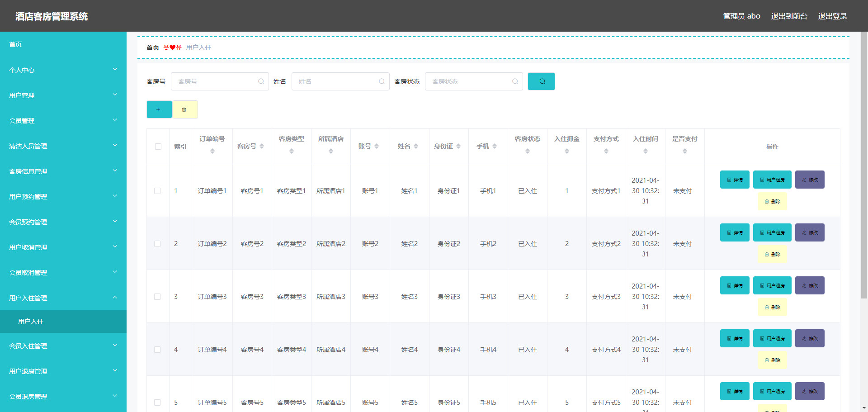Sort by 身份证 column arrows
The height and width of the screenshot is (412, 868).
(458, 146)
